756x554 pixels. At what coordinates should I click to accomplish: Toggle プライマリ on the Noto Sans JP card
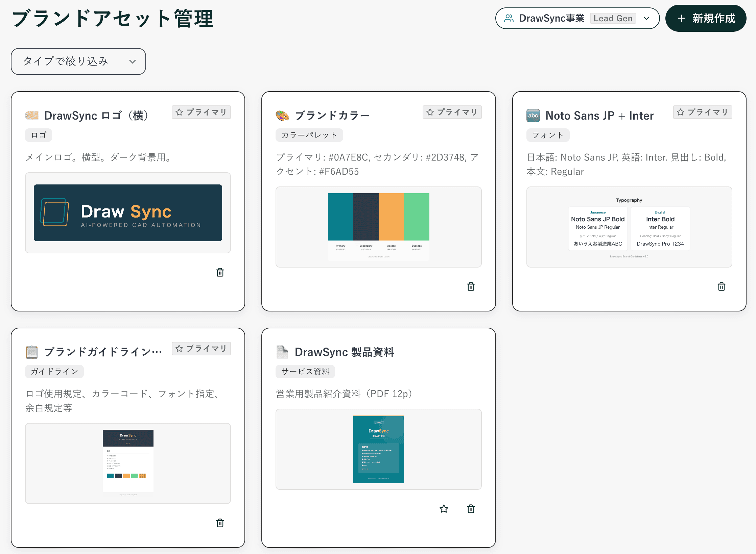tap(702, 112)
